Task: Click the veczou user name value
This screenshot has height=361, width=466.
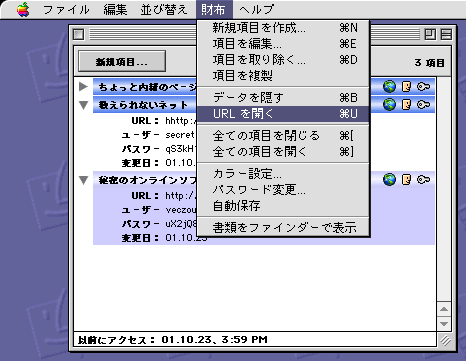Action: tap(181, 210)
